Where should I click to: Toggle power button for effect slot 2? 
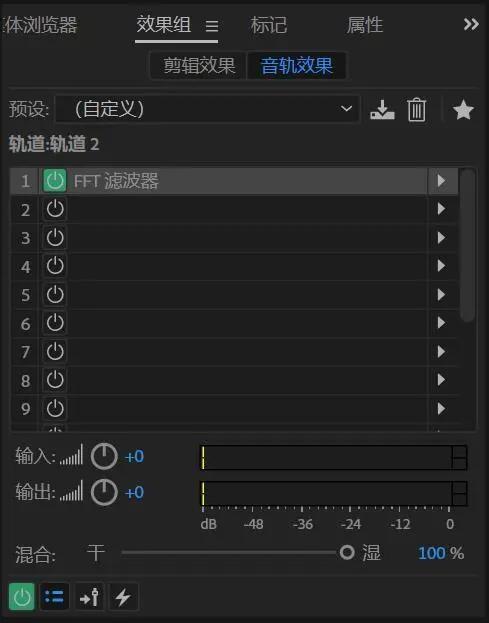[x=55, y=209]
